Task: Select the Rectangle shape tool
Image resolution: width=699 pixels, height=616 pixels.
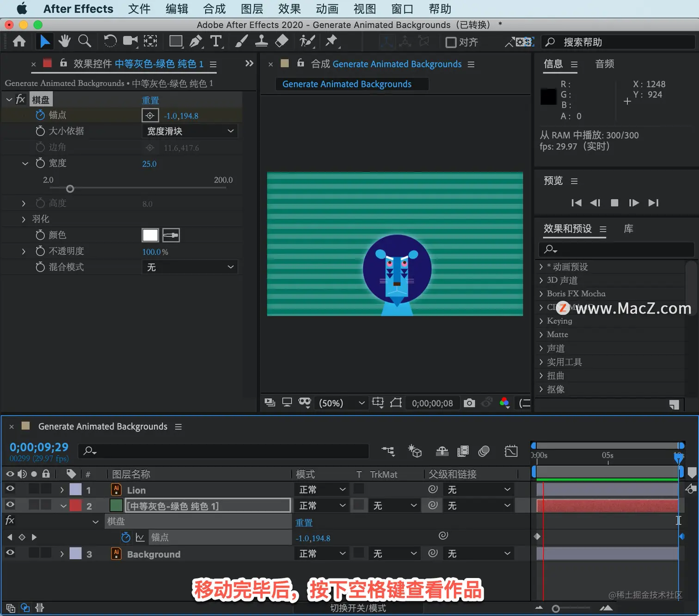Action: click(x=176, y=42)
